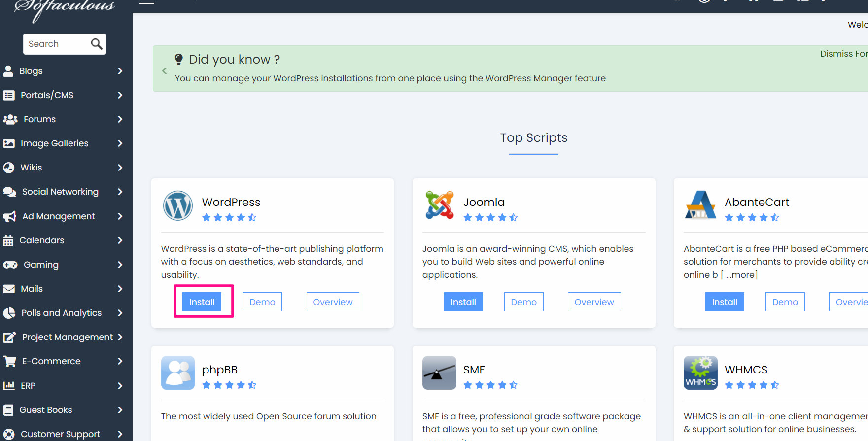Click the lightbulb icon beside Did you know
This screenshot has width=868, height=441.
tap(179, 59)
